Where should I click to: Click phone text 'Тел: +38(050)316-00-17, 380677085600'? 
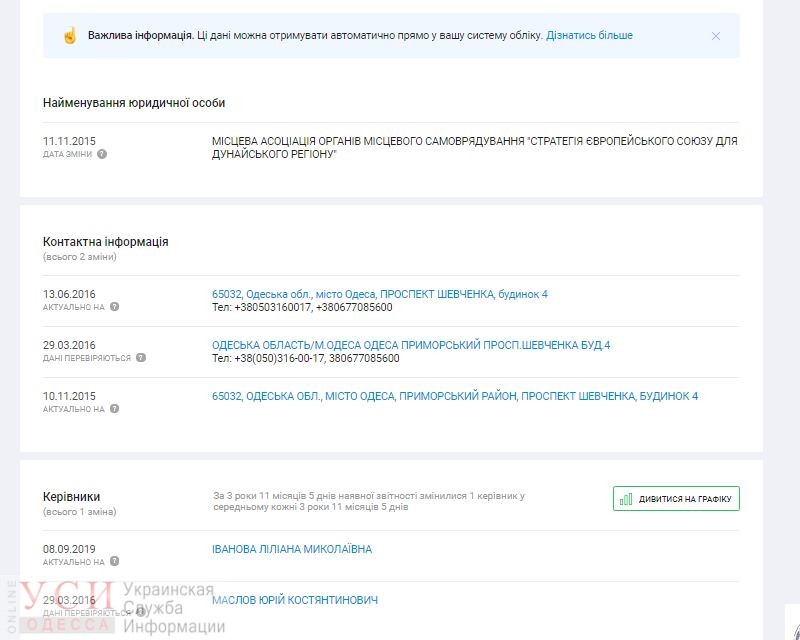pyautogui.click(x=306, y=358)
